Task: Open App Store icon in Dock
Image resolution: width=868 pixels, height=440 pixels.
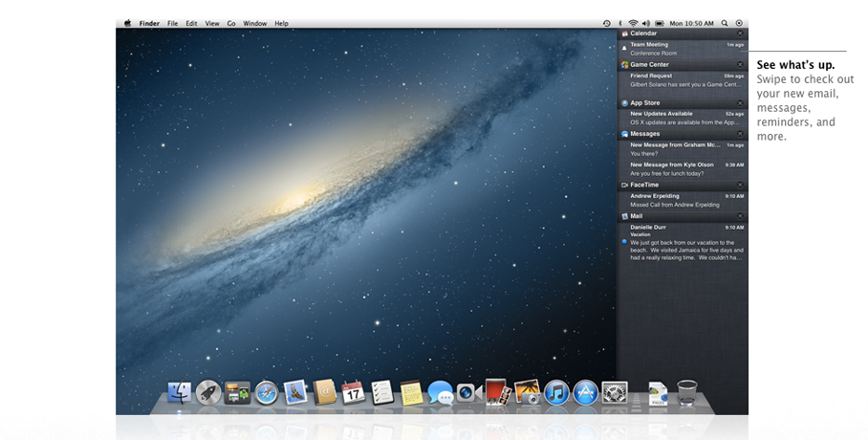Action: [x=585, y=393]
